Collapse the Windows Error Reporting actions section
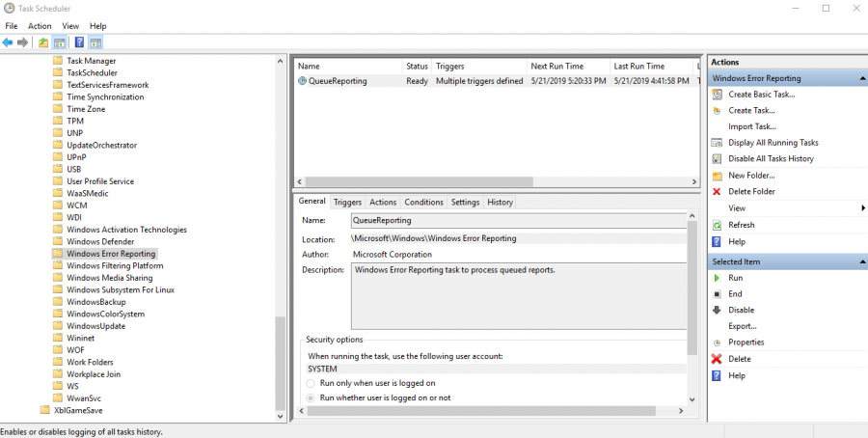Screen dimensions: 868x438 [x=862, y=79]
